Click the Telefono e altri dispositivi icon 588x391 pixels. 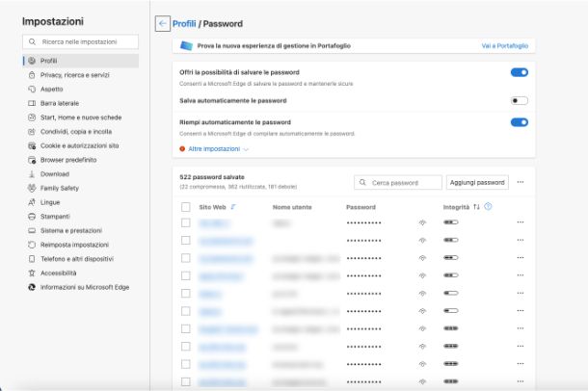(x=32, y=259)
